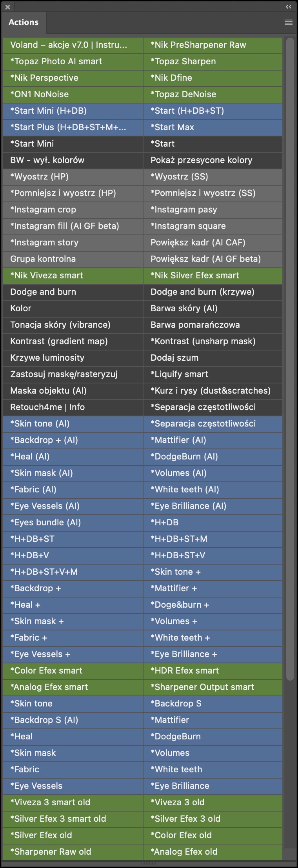Click the *Liquify smart action
This screenshot has height=868, width=298.
[x=213, y=374]
